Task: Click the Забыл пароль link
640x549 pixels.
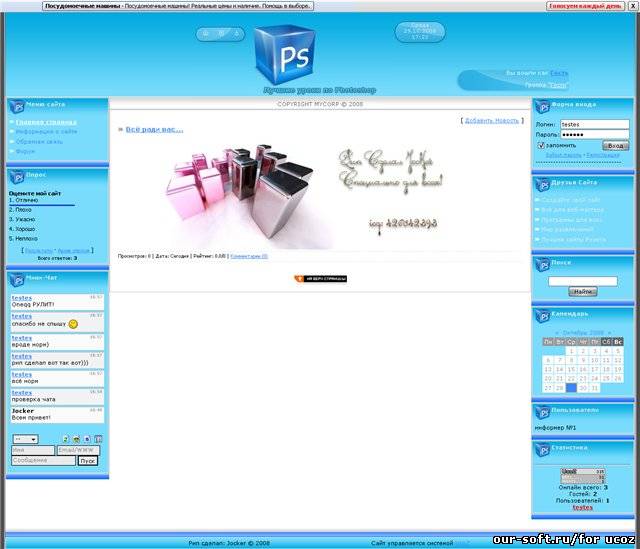Action: click(564, 156)
